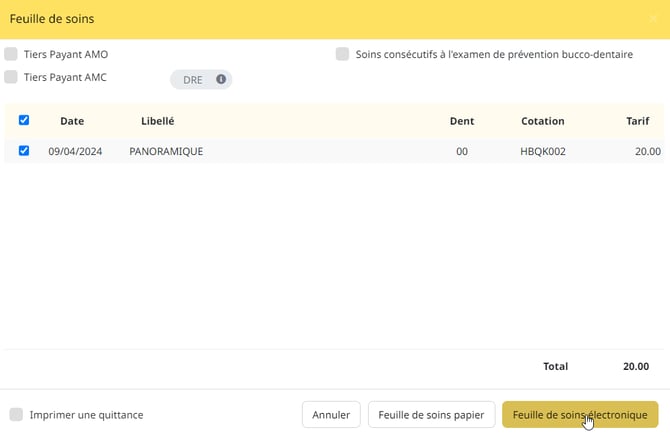Tick Soins consécutifs à l'examen de prévention
Screen dimensions: 670x438
(343, 54)
